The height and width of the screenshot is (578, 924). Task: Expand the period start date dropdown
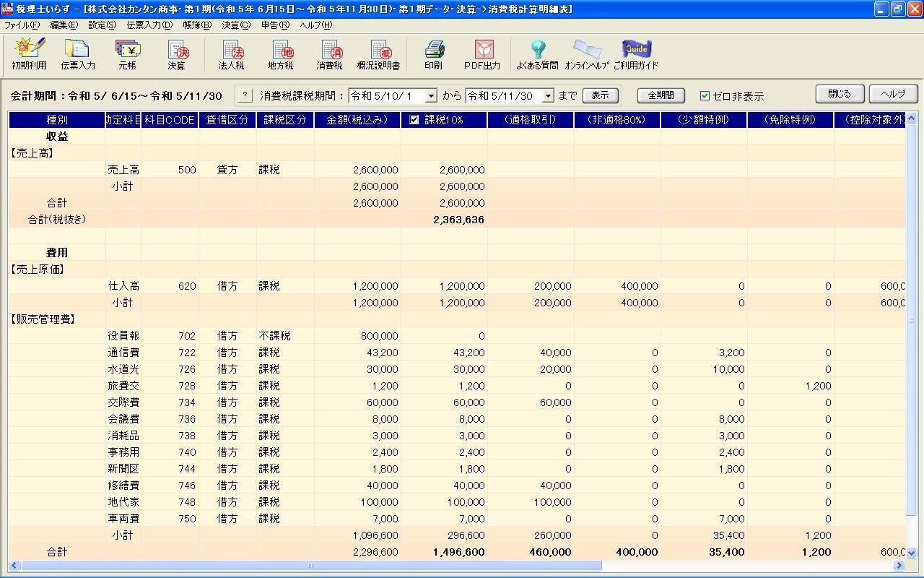pos(431,96)
